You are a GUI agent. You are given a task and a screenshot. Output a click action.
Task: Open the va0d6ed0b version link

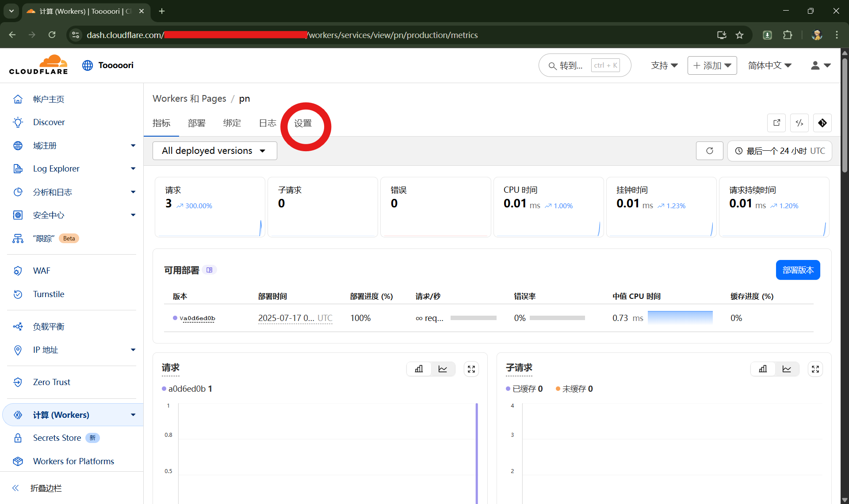pos(197,318)
